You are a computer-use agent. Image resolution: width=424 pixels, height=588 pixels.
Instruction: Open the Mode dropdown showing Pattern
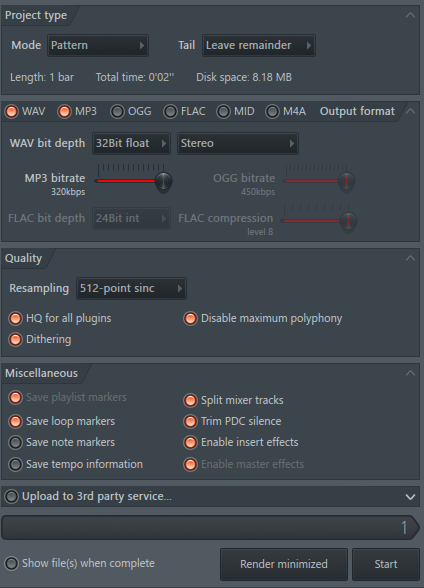tap(98, 45)
